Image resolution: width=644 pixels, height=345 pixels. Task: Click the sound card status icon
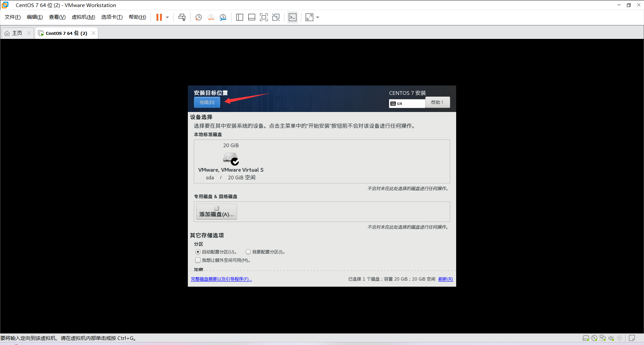point(611,338)
